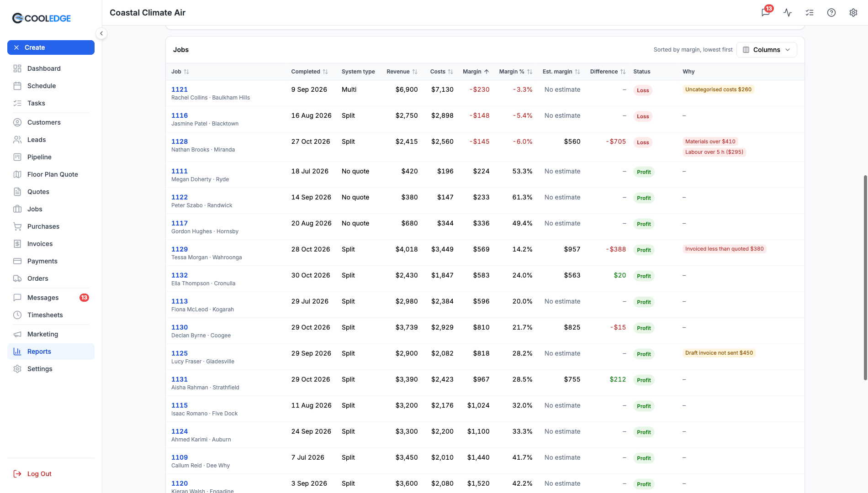Viewport: 868px width, 493px height.
Task: Click the 'Draft invoice not sent $450' tag
Action: click(x=719, y=353)
